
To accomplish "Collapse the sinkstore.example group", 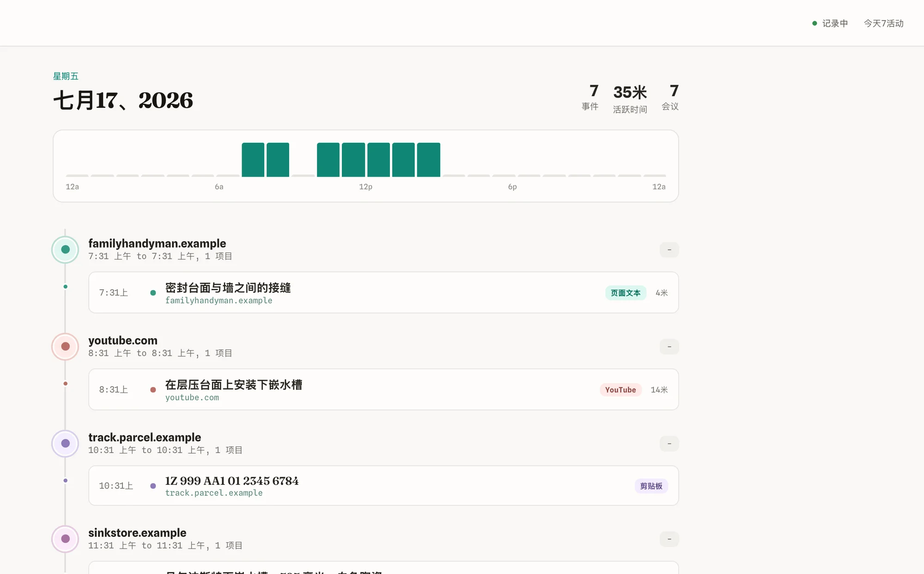I will (x=669, y=539).
